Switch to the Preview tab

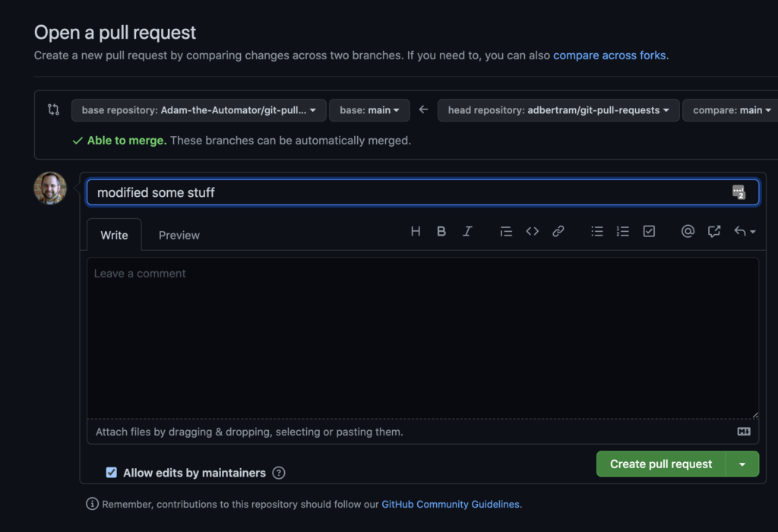179,235
